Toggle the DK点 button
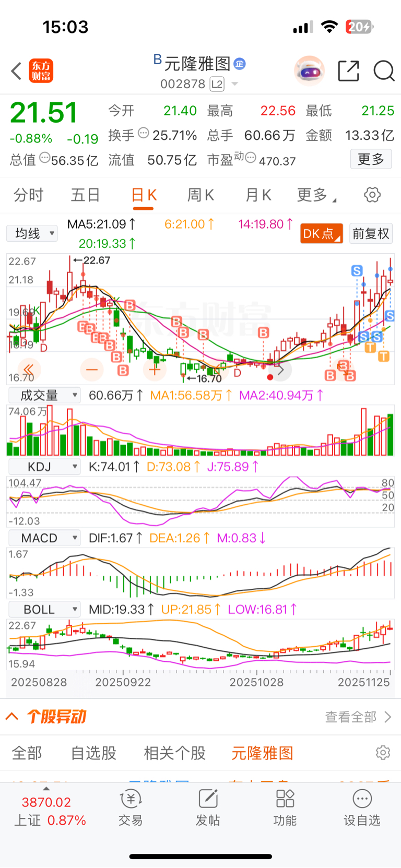 tap(322, 233)
